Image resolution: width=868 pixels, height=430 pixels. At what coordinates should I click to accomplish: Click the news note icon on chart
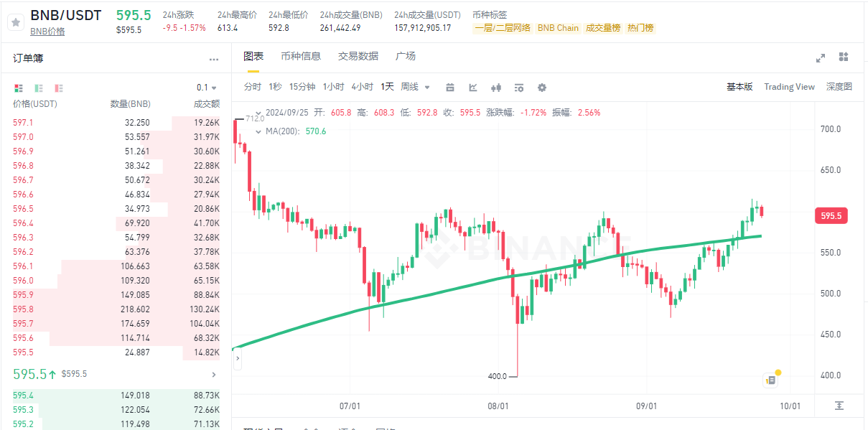click(x=770, y=380)
